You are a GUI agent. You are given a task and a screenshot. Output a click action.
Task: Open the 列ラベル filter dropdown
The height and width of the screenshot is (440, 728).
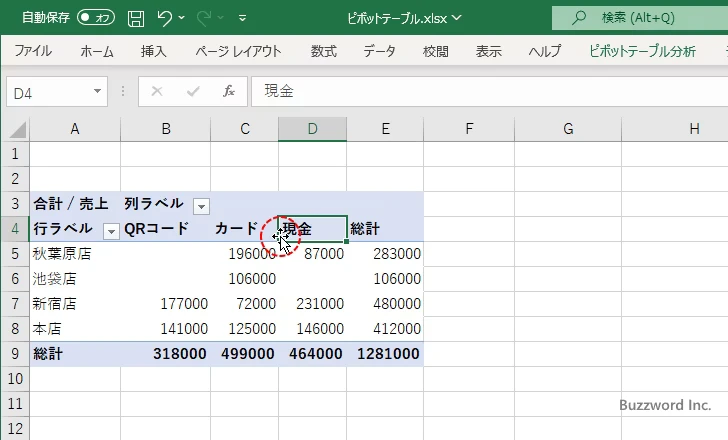point(202,206)
